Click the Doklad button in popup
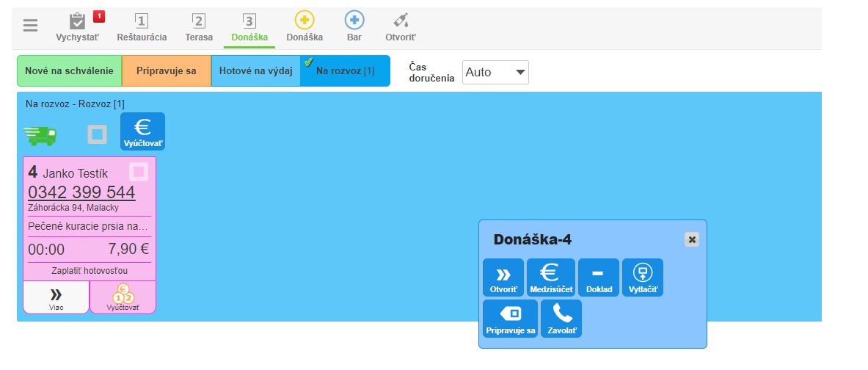 [598, 277]
